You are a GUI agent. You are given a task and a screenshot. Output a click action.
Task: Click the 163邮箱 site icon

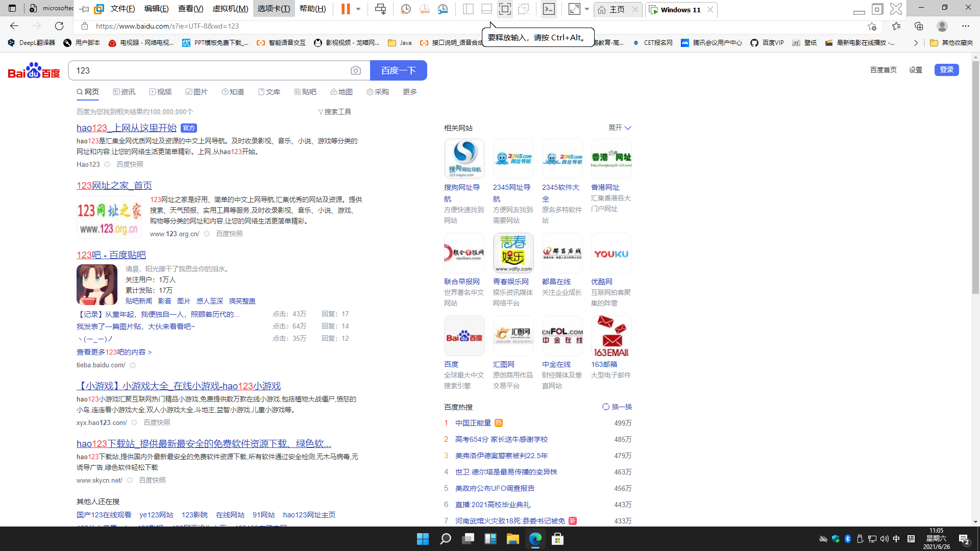coord(611,336)
